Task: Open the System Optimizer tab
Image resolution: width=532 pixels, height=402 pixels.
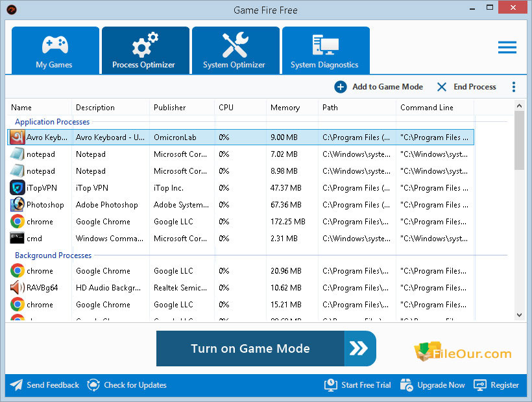Action: [236, 51]
